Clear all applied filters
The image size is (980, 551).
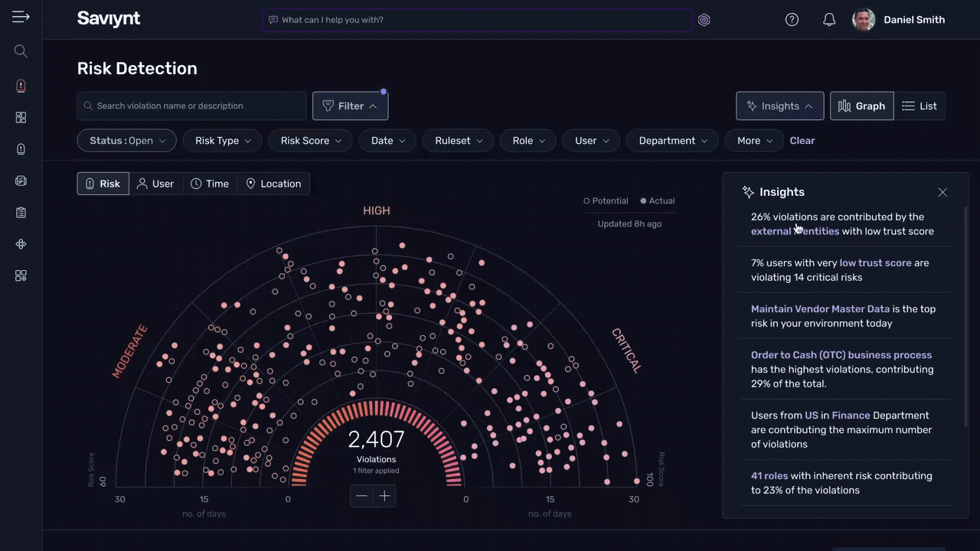[802, 141]
